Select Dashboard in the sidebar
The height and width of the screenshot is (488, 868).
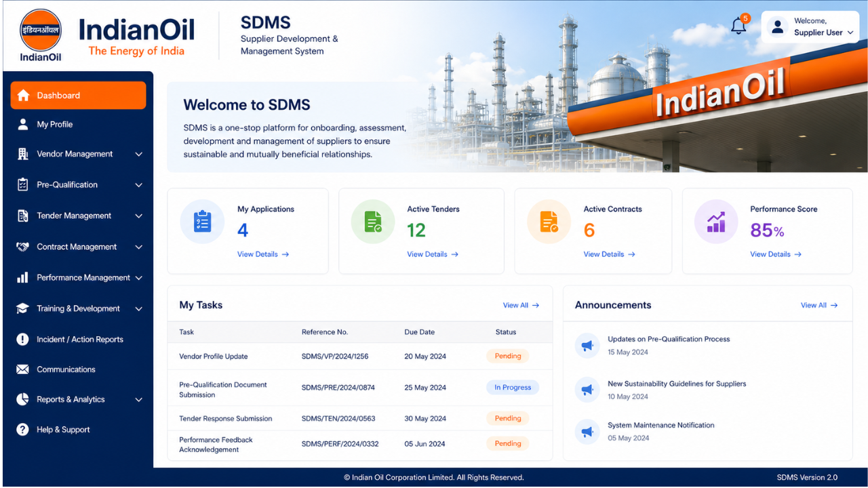click(x=78, y=96)
